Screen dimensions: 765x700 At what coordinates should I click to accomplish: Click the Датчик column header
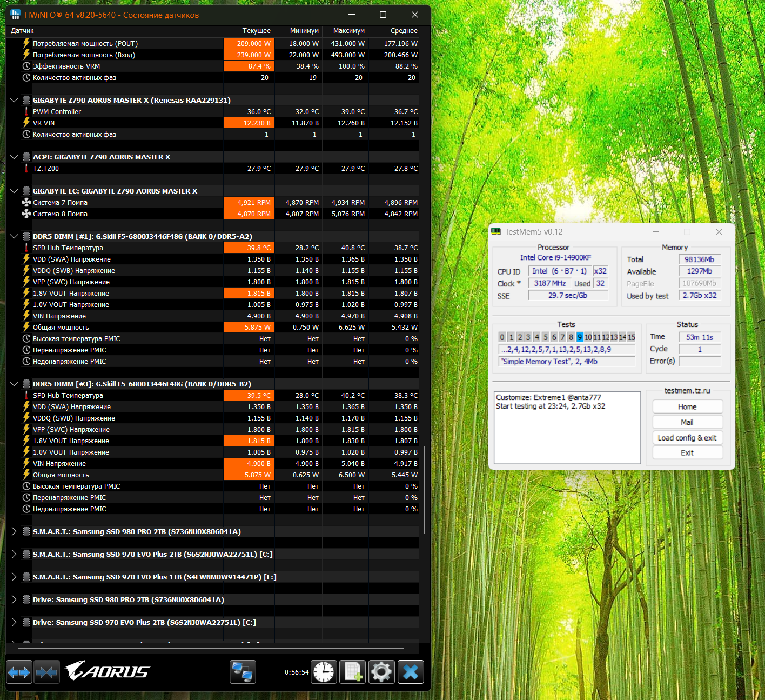pos(115,31)
